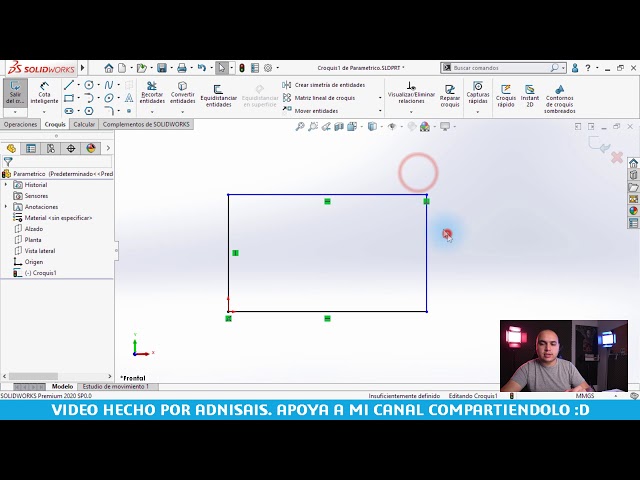
Task: Open dropdown arrow under Convertir entidades
Action: tap(182, 112)
